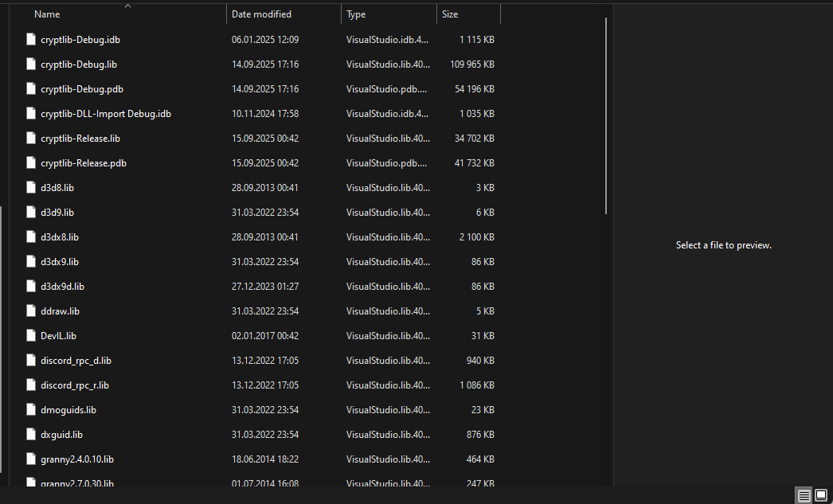This screenshot has height=504, width=833.
Task: Sort files by Date modified column
Action: pos(261,14)
